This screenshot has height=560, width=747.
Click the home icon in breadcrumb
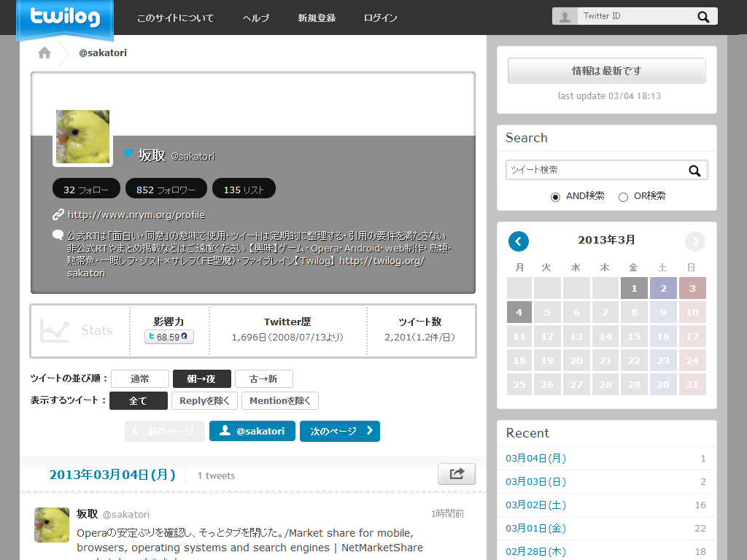(x=44, y=52)
